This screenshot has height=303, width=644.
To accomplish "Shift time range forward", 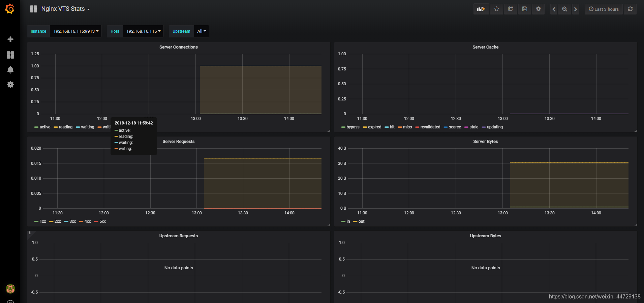I will (576, 9).
